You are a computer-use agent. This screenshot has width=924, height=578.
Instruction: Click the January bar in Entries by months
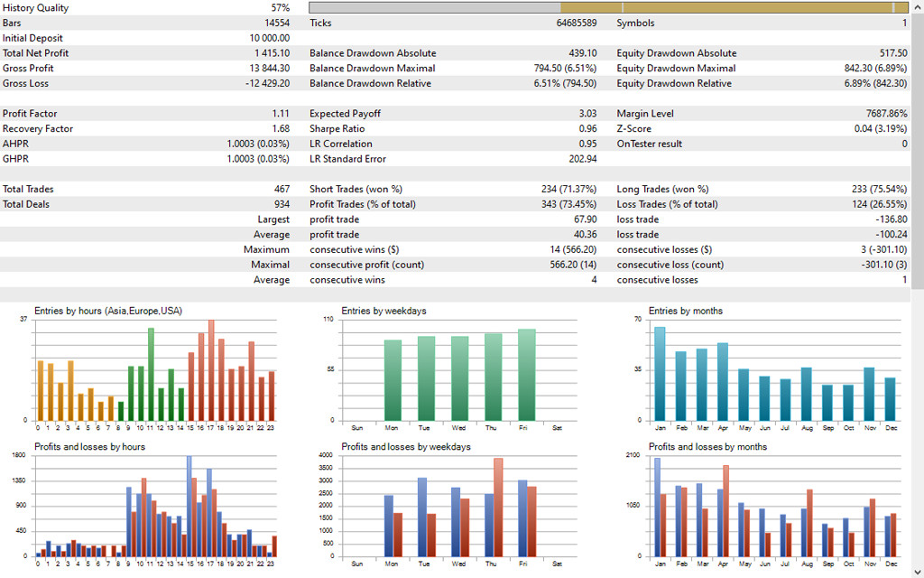(x=660, y=372)
